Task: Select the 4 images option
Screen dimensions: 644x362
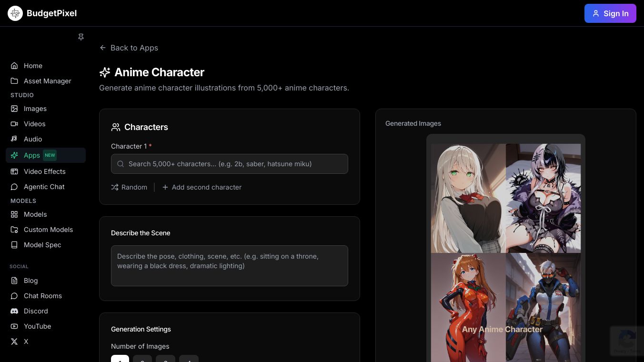Action: (189, 361)
